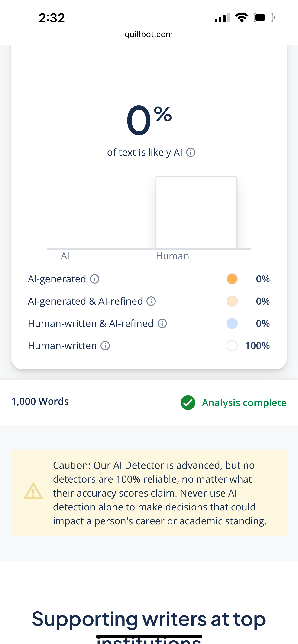Tap the Analysis complete status text
Viewport: 298px width, 644px height.
pyautogui.click(x=244, y=402)
